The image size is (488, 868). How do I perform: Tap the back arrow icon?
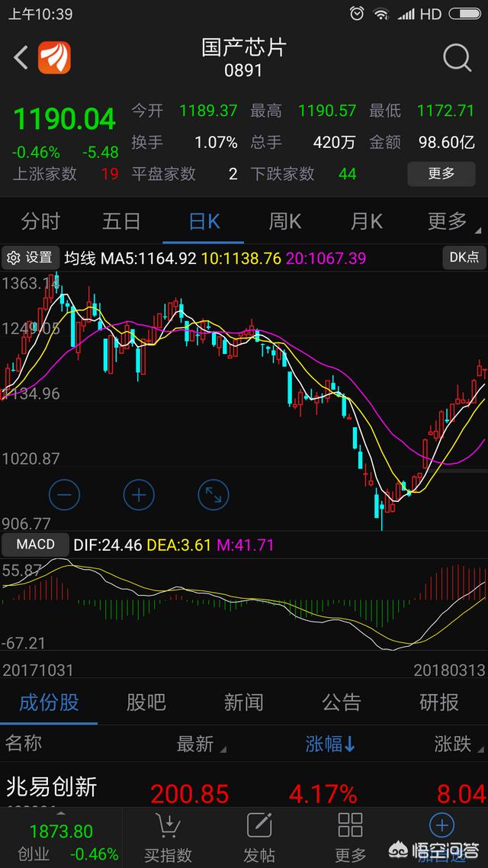coord(21,58)
